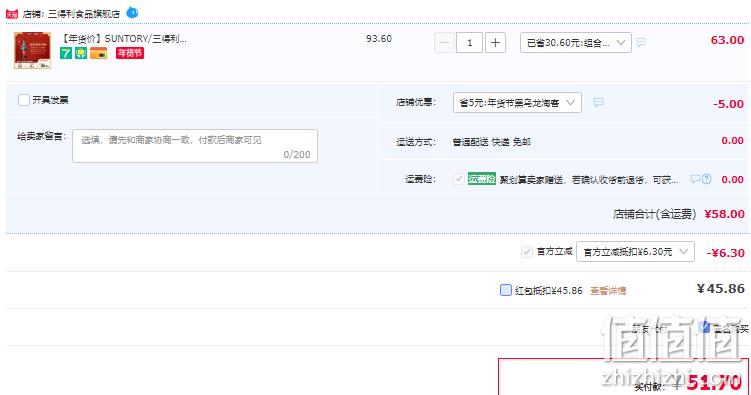
Task: Tick the 红包抵扣¥45.86 checkbox
Action: pos(505,290)
